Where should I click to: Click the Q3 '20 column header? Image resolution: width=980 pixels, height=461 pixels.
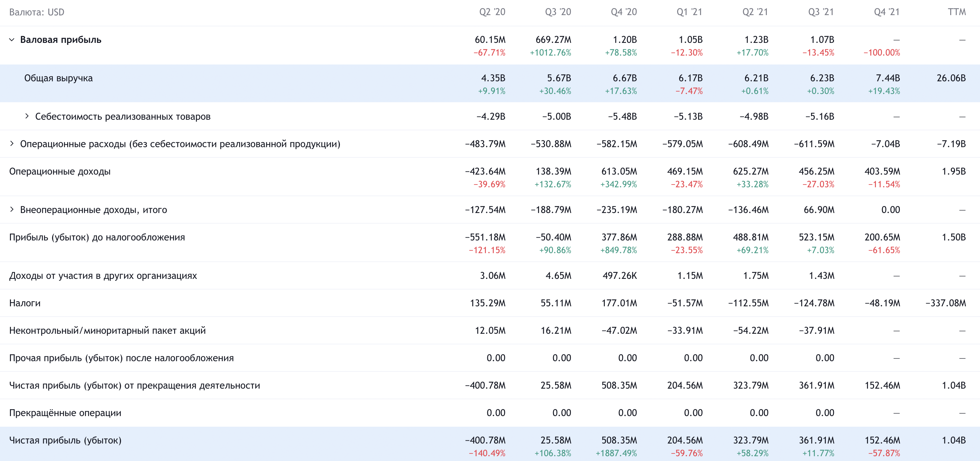558,12
